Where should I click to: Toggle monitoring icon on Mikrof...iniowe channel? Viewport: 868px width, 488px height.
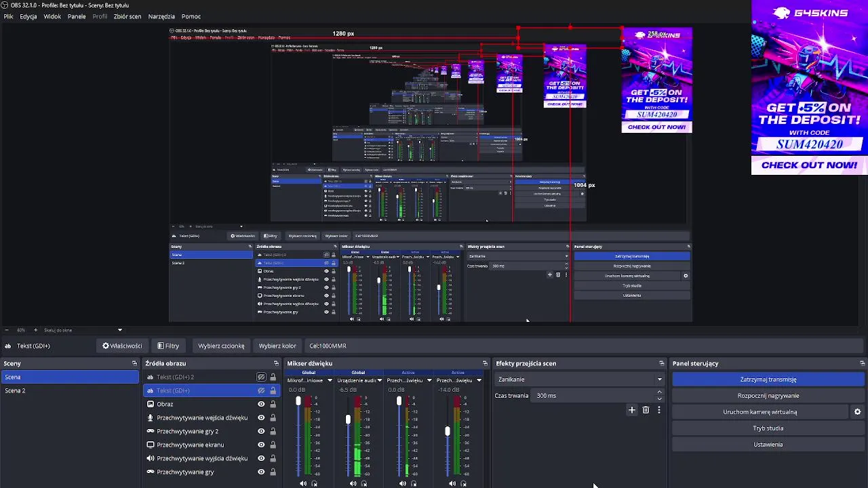314,484
